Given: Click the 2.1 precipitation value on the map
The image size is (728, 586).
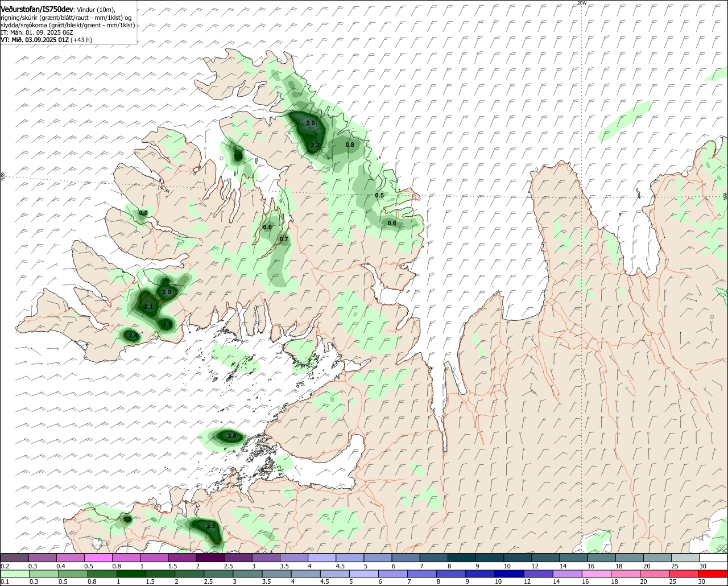Looking at the screenshot, I should 148,307.
